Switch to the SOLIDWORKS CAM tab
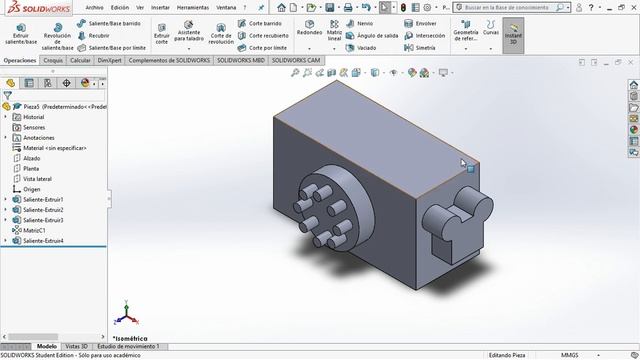Screen dimensions: 640x360 pos(296,60)
